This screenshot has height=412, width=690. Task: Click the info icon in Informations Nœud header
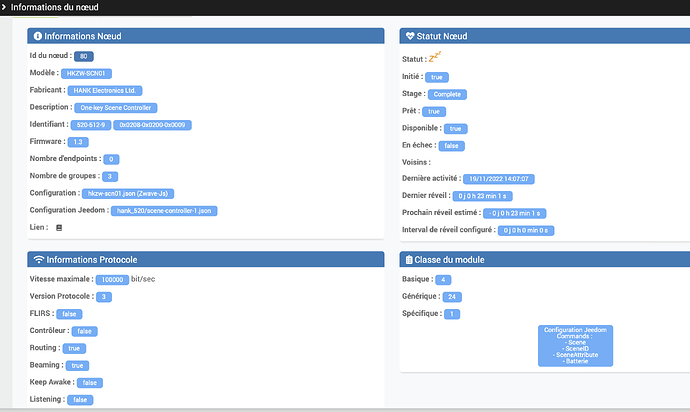38,36
